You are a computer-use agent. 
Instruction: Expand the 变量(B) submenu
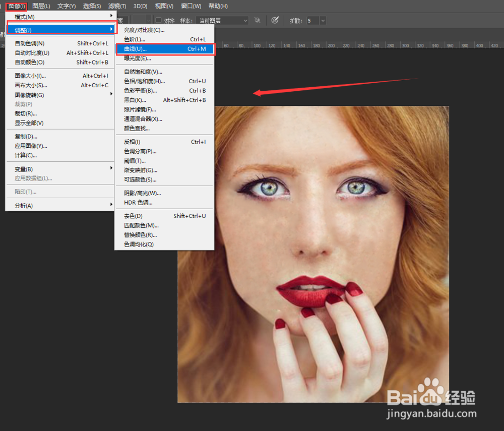tap(60, 169)
